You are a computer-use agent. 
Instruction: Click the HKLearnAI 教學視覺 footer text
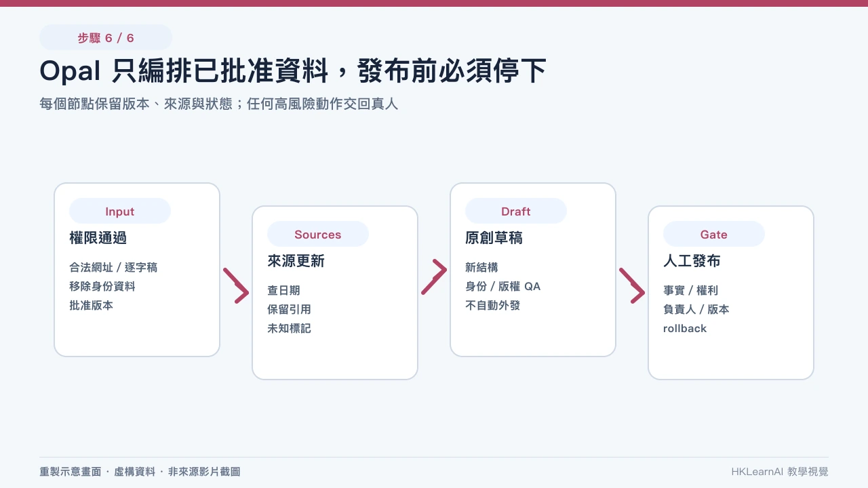(780, 472)
